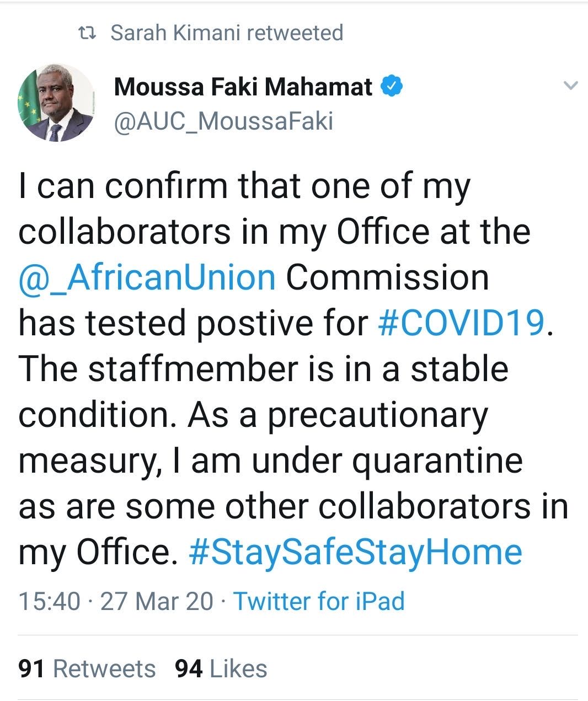
Task: Click the Twitter for iPad source link
Action: click(319, 601)
